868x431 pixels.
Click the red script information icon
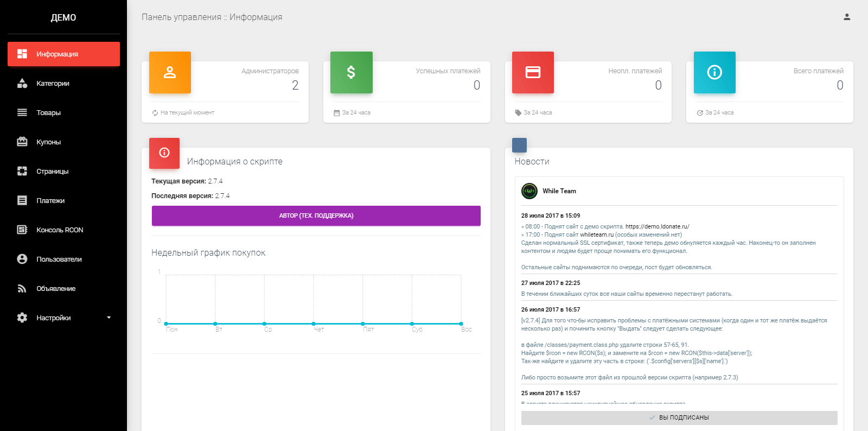tap(164, 153)
